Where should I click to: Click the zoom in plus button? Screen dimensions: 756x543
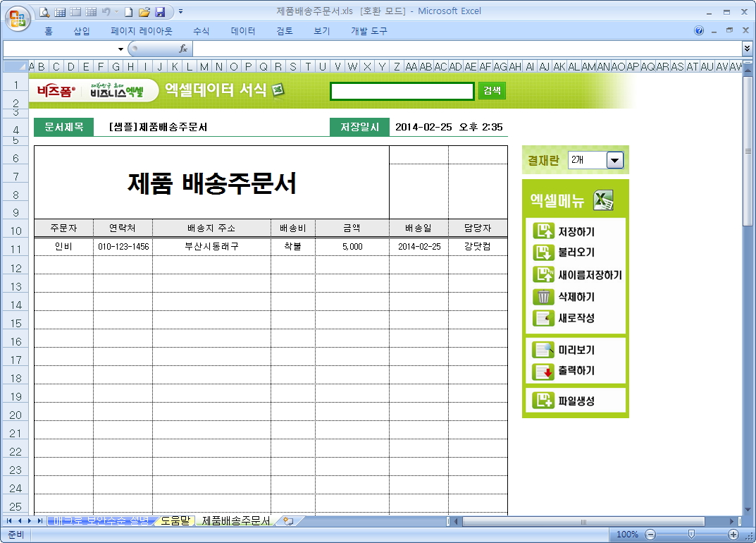(733, 535)
